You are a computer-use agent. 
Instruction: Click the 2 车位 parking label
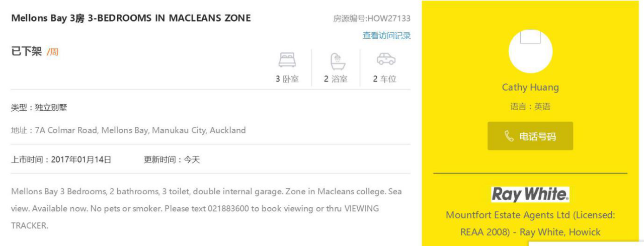(x=385, y=79)
